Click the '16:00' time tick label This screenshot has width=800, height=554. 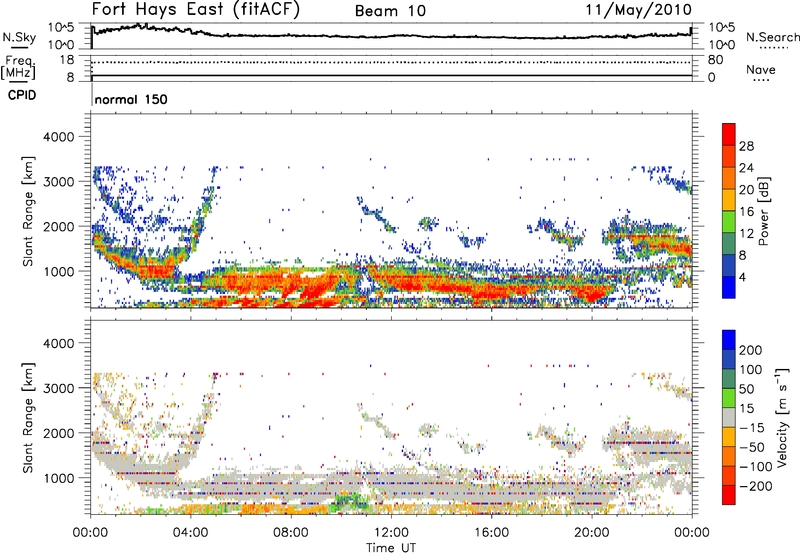click(491, 533)
